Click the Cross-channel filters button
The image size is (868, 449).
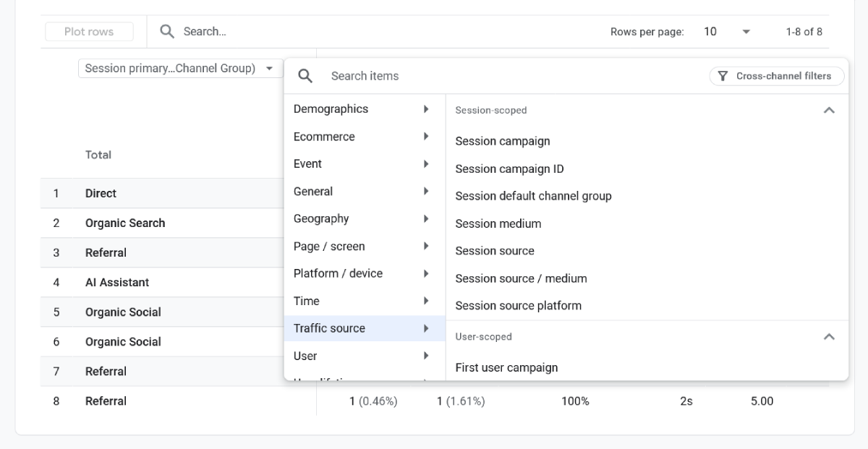pyautogui.click(x=776, y=76)
